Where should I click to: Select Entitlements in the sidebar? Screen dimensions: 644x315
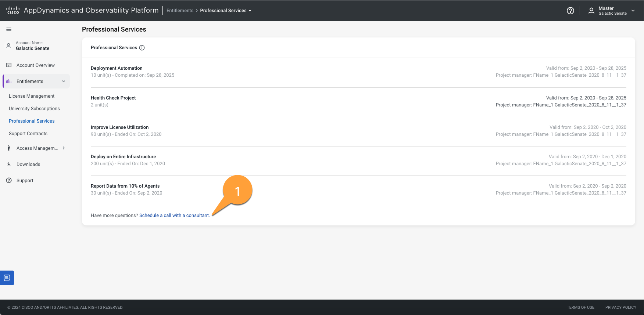point(36,81)
